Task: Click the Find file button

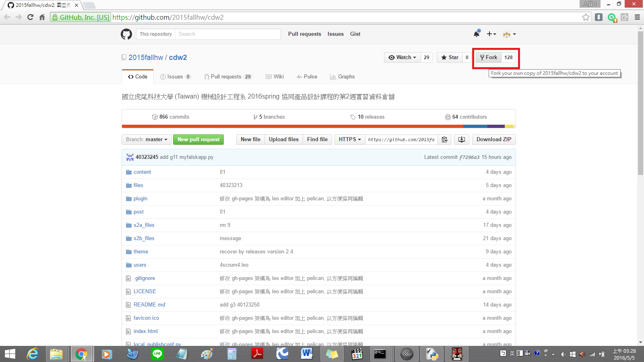Action: [317, 140]
